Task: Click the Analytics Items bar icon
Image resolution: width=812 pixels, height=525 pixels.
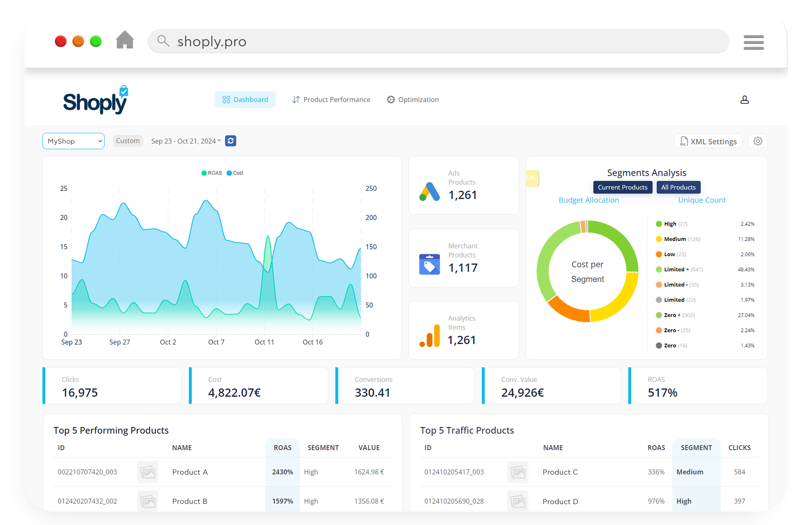Action: tap(429, 336)
